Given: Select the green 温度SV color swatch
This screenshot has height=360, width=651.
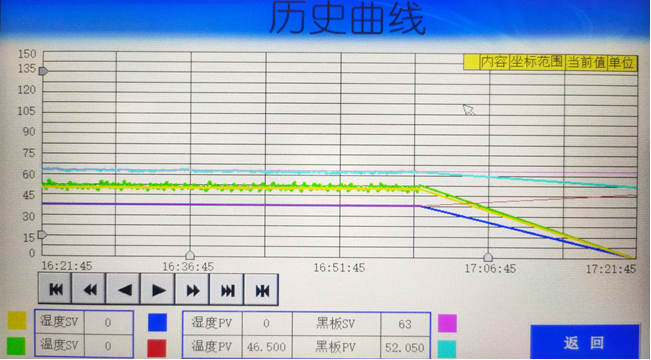Looking at the screenshot, I should pyautogui.click(x=16, y=346).
